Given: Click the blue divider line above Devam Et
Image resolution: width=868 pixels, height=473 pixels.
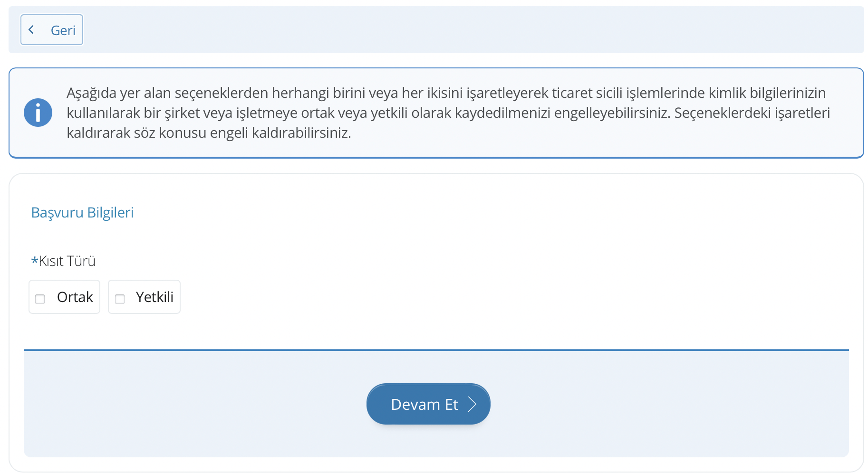Looking at the screenshot, I should coord(436,350).
